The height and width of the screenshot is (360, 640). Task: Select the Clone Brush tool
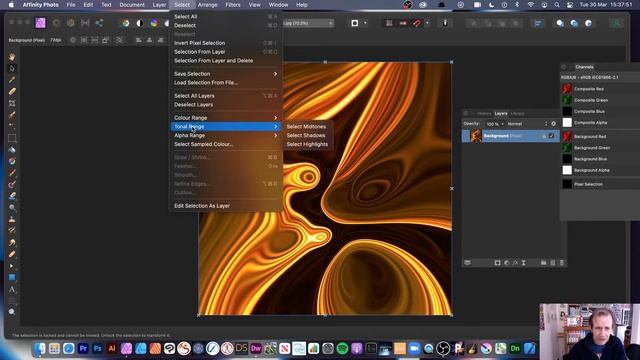[x=12, y=219]
